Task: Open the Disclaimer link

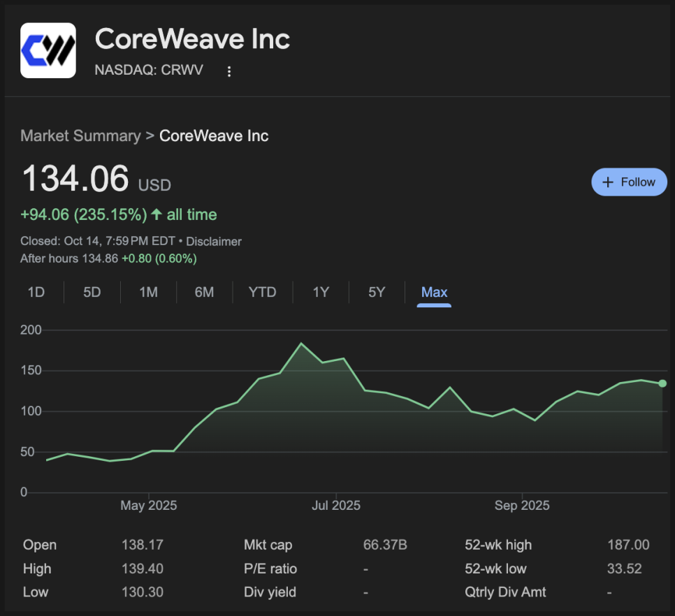Action: (x=213, y=242)
